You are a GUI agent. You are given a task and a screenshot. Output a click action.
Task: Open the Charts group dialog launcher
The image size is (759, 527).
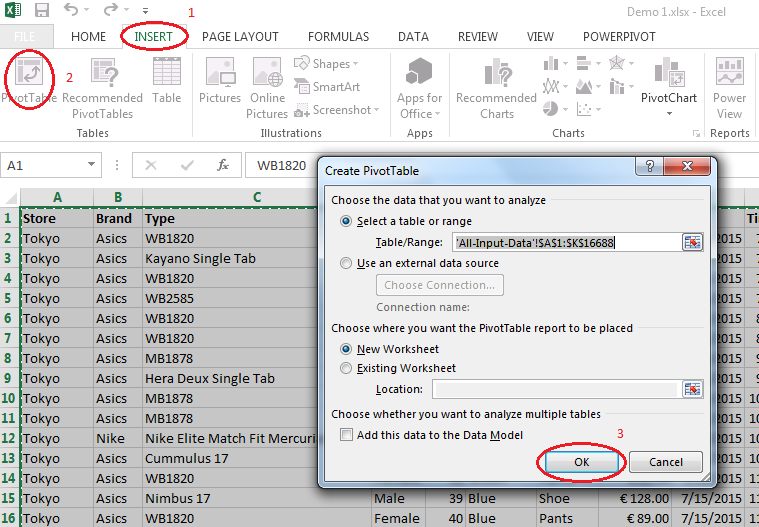tap(696, 134)
